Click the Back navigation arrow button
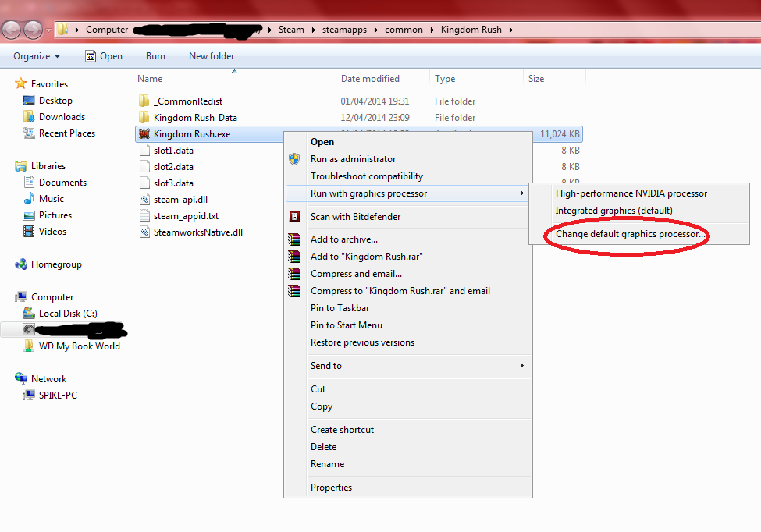Image resolution: width=761 pixels, height=532 pixels. [12, 30]
